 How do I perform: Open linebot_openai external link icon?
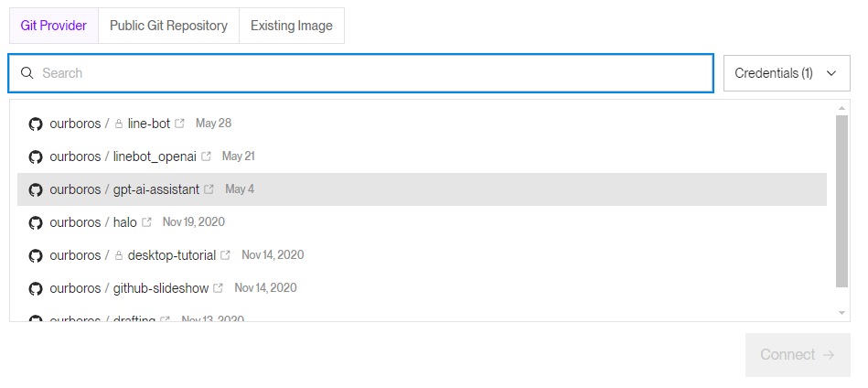pyautogui.click(x=206, y=156)
